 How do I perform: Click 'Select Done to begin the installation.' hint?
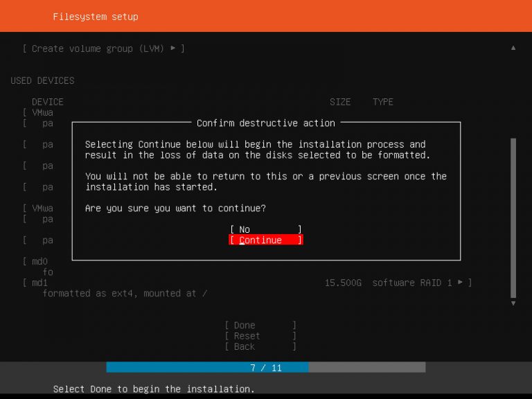(154, 389)
